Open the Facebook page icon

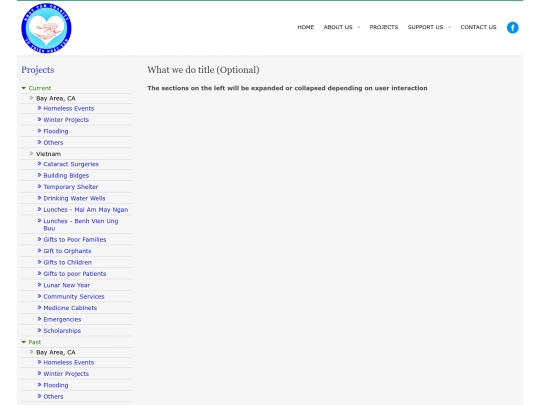(512, 28)
